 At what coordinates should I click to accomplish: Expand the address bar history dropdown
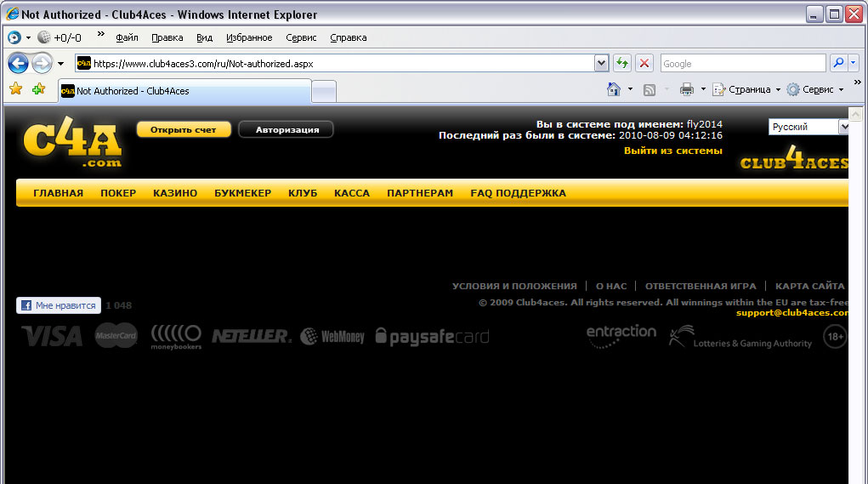point(601,63)
